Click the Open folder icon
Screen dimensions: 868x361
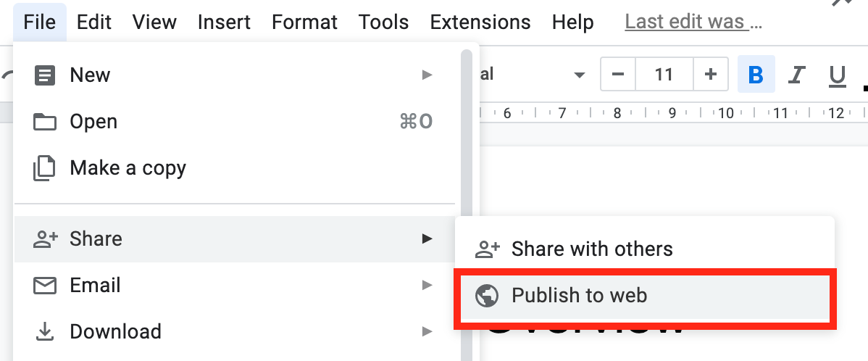point(45,122)
